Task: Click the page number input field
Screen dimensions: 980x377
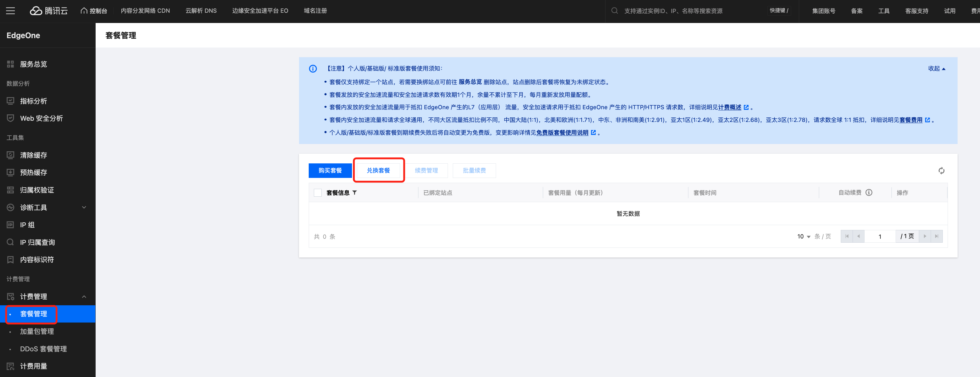Action: point(880,236)
